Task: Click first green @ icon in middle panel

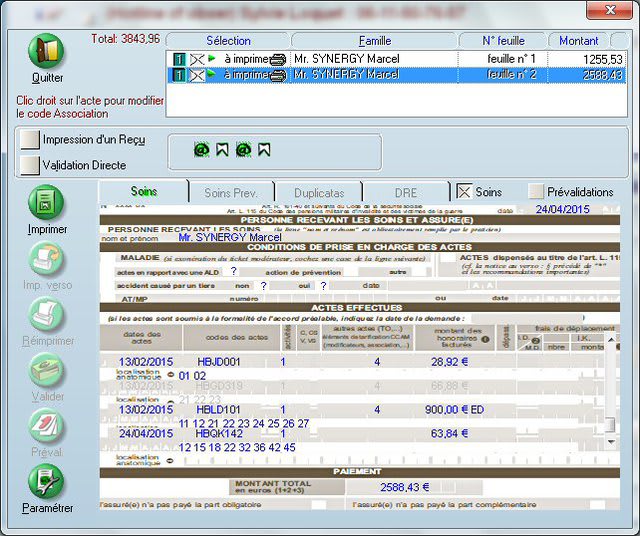Action: [x=201, y=150]
